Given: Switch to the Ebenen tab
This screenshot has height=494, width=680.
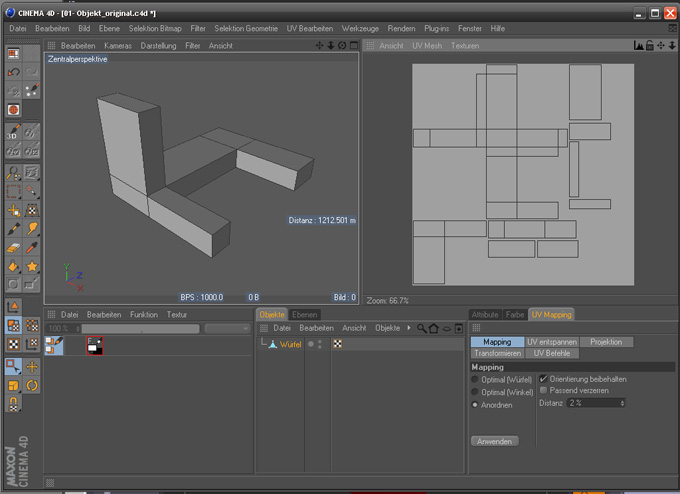Looking at the screenshot, I should (305, 314).
